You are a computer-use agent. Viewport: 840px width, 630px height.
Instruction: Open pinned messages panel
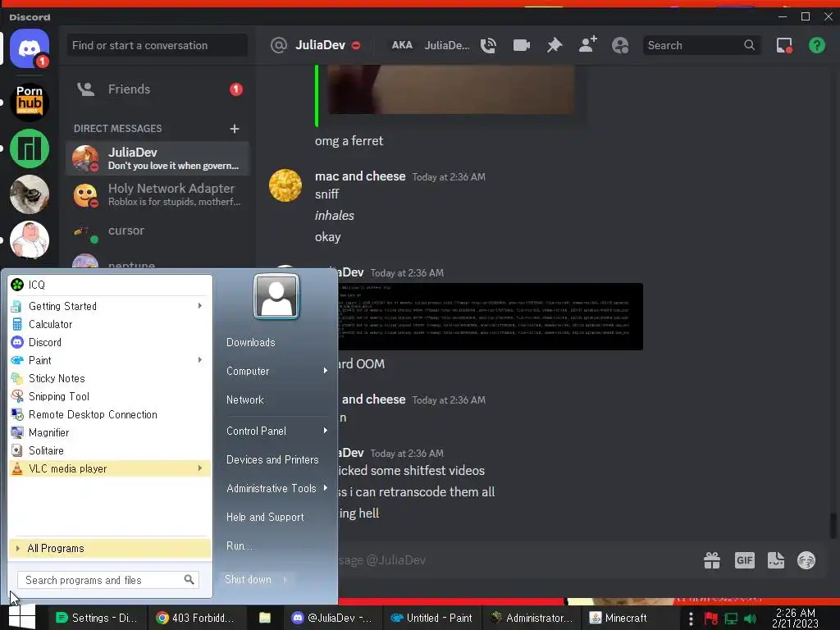tap(555, 45)
